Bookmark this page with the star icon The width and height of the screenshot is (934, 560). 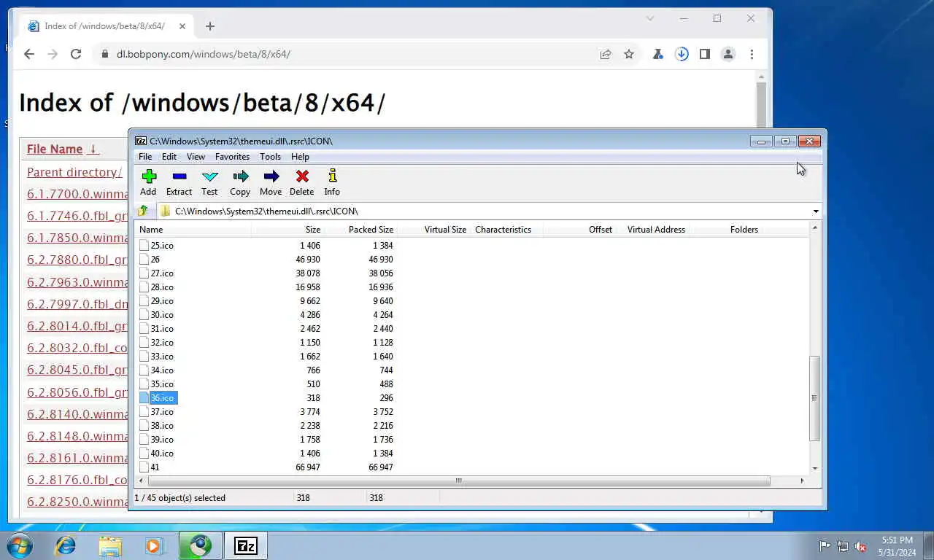(x=629, y=54)
